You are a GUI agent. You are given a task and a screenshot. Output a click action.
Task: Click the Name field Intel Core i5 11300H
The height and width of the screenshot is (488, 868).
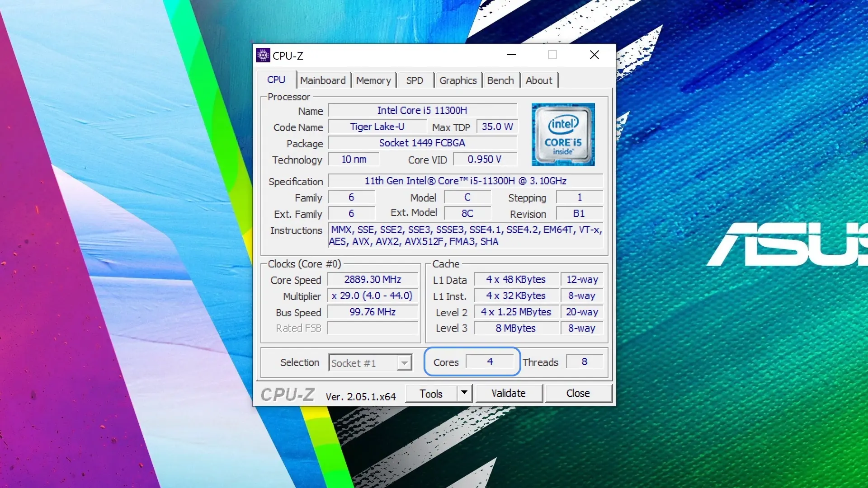pos(422,110)
